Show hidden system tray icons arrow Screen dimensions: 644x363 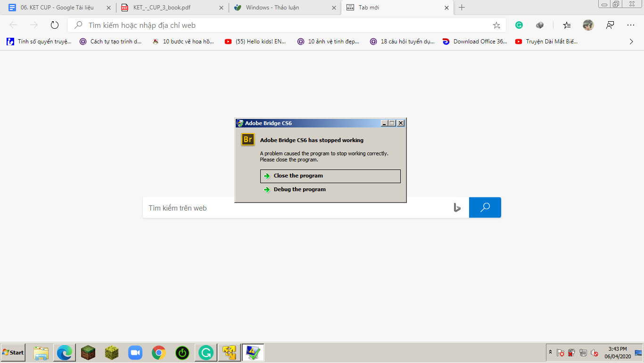pos(550,352)
